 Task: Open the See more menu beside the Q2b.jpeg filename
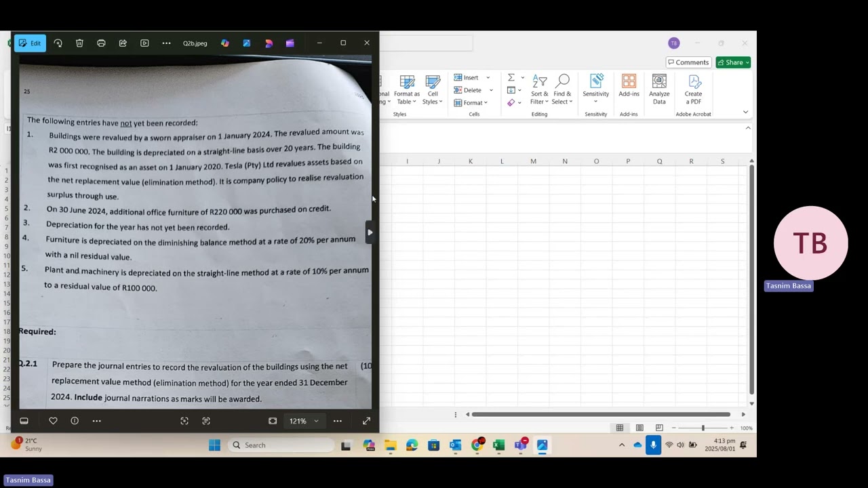166,43
